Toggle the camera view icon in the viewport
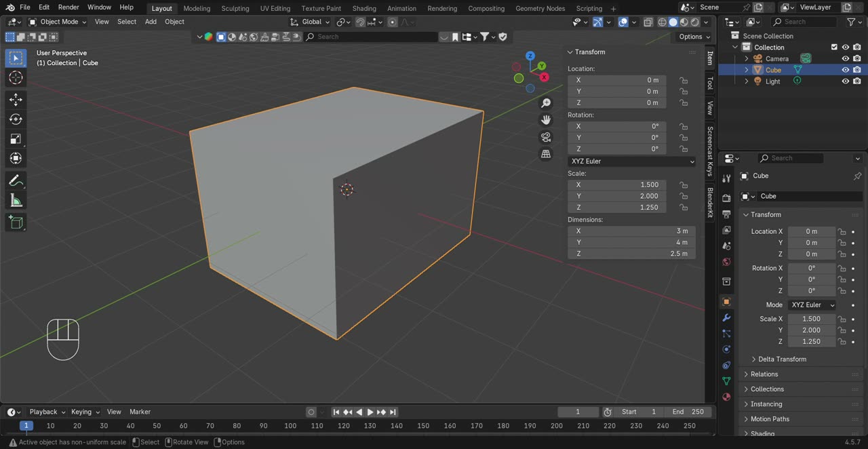This screenshot has height=449, width=868. point(546,137)
